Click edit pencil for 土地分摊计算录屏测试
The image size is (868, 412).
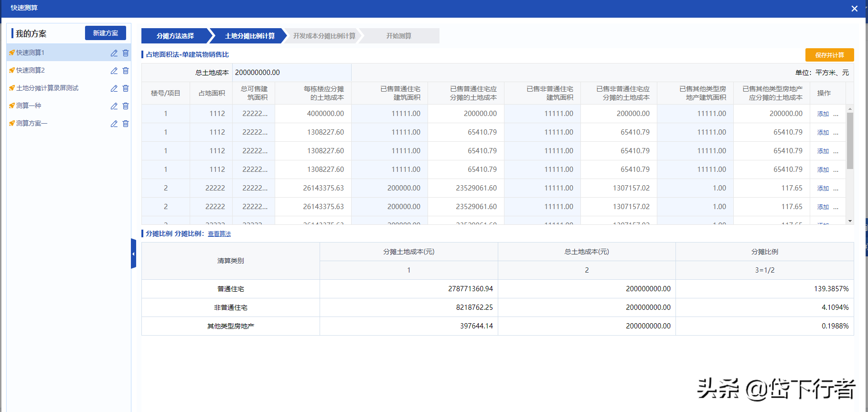(114, 88)
